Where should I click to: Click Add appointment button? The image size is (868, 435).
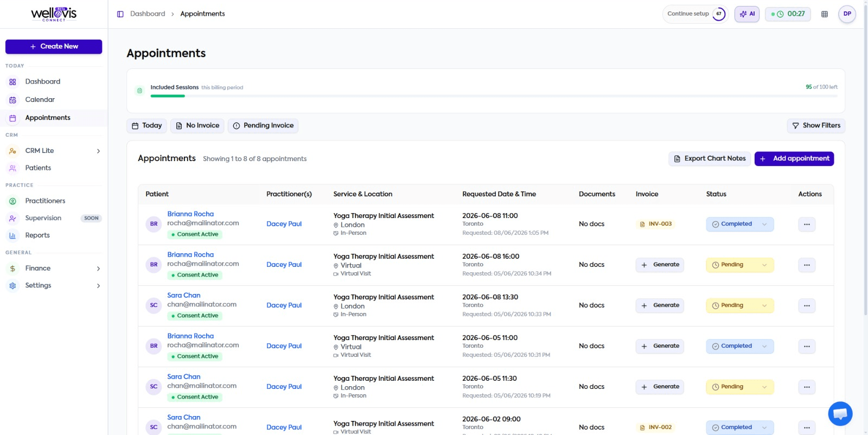[794, 159]
